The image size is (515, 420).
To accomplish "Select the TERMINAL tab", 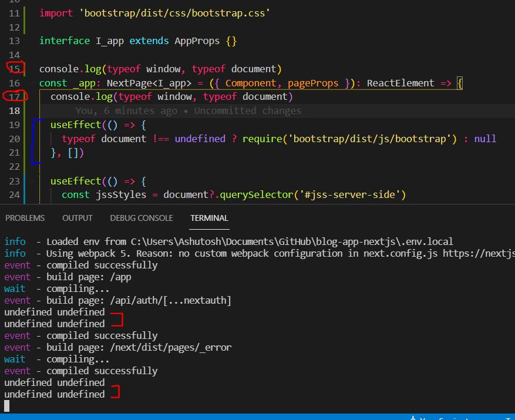I will (x=209, y=218).
